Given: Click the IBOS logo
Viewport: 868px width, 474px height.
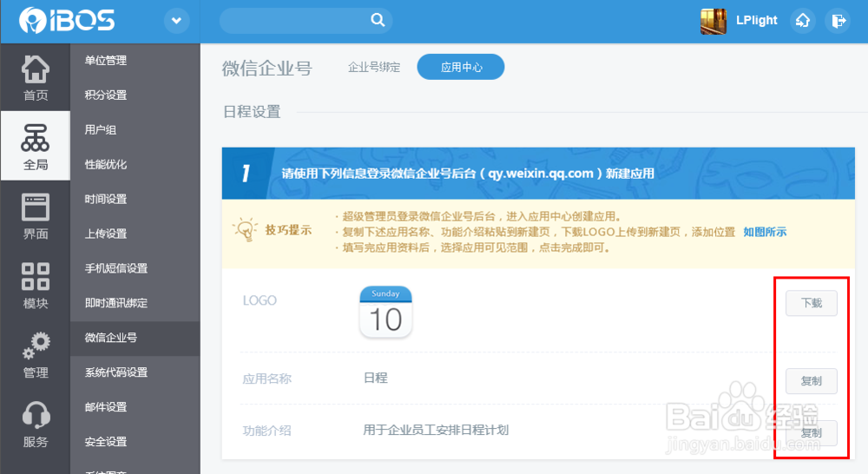Looking at the screenshot, I should coord(67,21).
